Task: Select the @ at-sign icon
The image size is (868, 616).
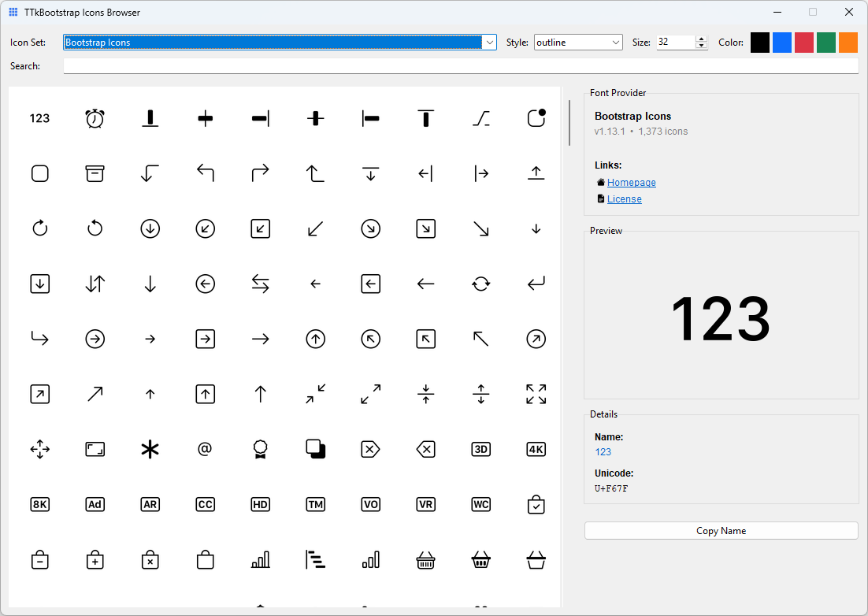Action: 205,448
